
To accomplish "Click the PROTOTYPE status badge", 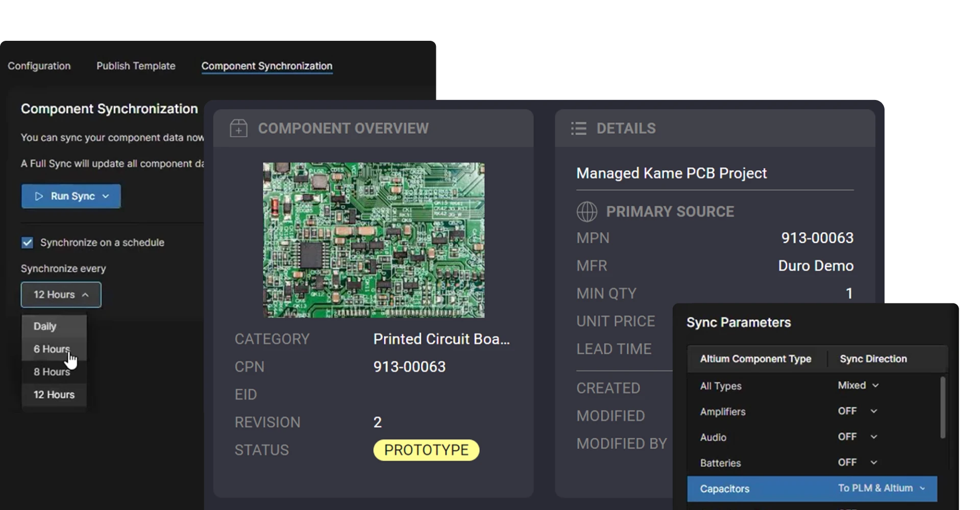I will tap(426, 450).
